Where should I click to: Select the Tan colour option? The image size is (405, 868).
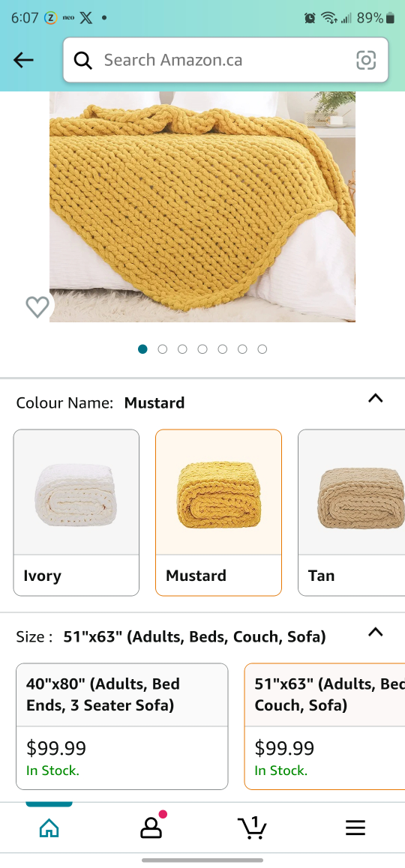coord(351,513)
